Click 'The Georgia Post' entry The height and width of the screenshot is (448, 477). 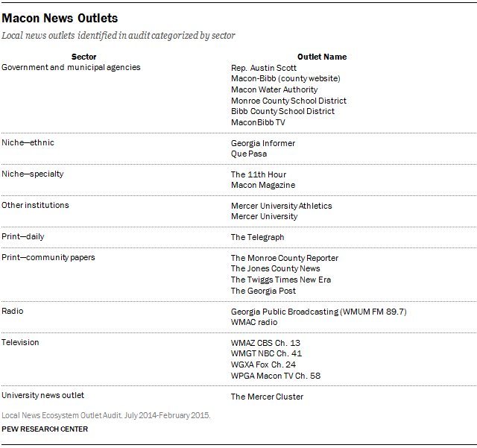[263, 291]
